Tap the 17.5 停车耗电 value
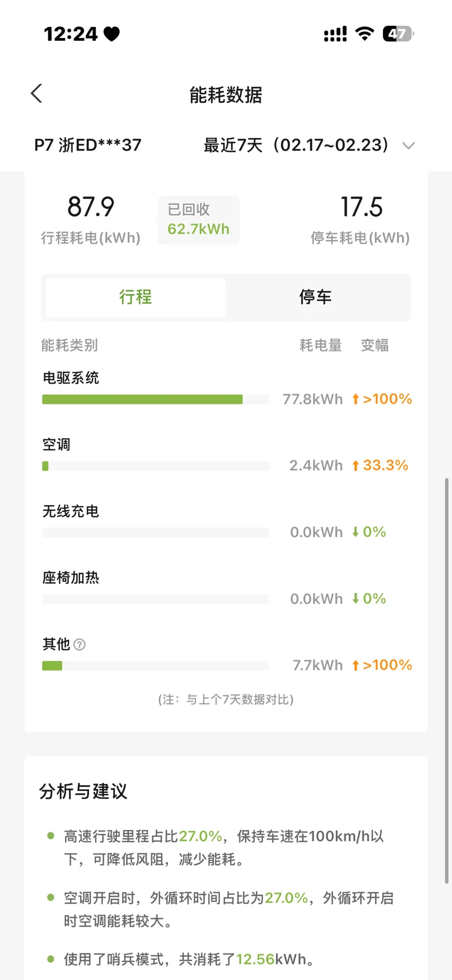This screenshot has width=452, height=980. 361,207
